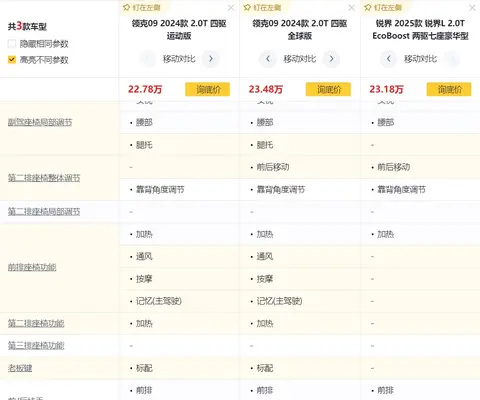This screenshot has height=400, width=480.
Task: Uncheck 高亮不同参数 checkbox
Action: pos(12,60)
